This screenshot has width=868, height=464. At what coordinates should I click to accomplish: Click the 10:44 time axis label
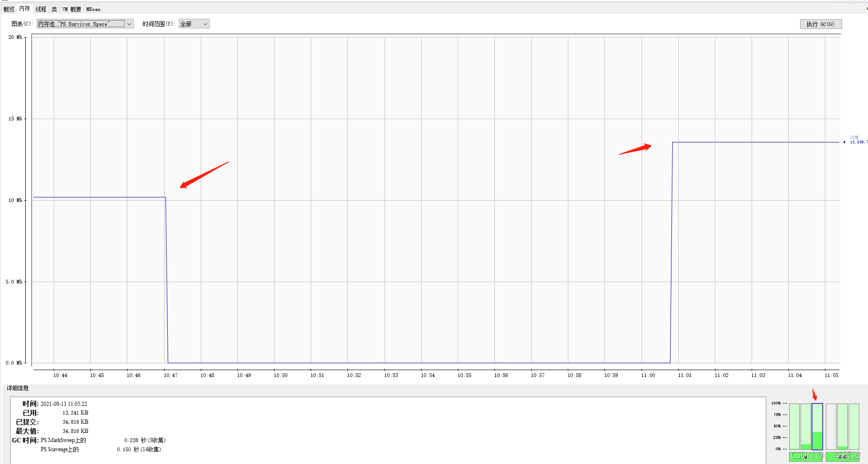60,375
